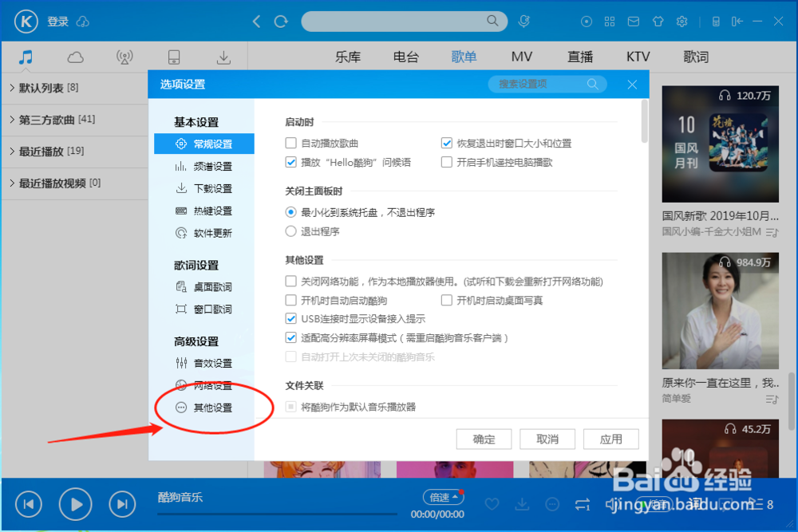Uncheck 播放 Hello酷狗 问候语

click(x=290, y=162)
